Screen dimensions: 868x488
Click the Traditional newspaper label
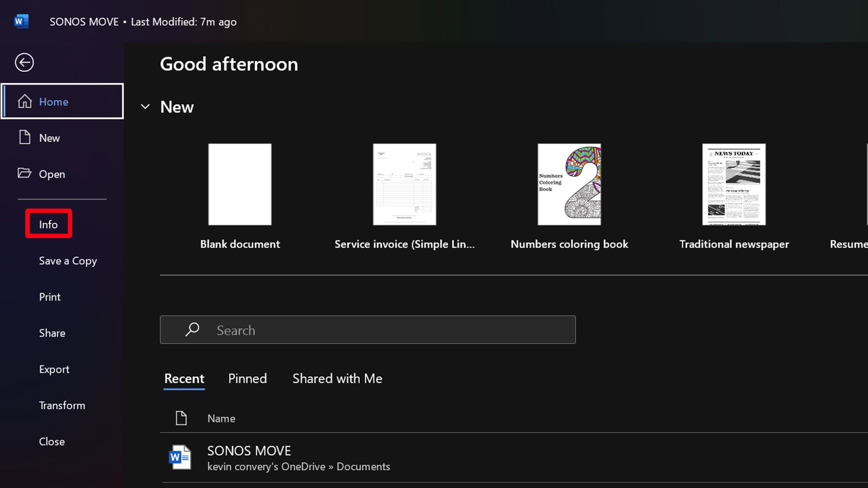(x=734, y=244)
